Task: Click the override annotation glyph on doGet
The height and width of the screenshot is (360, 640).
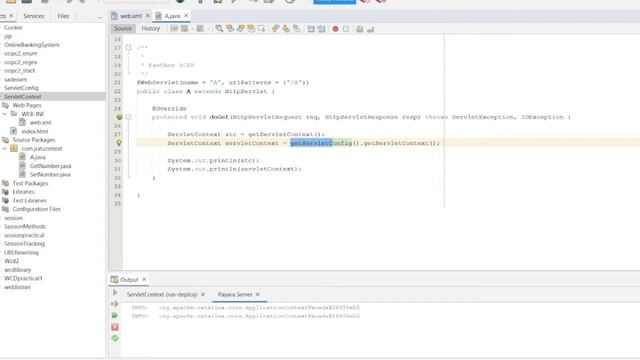Action: (119, 117)
